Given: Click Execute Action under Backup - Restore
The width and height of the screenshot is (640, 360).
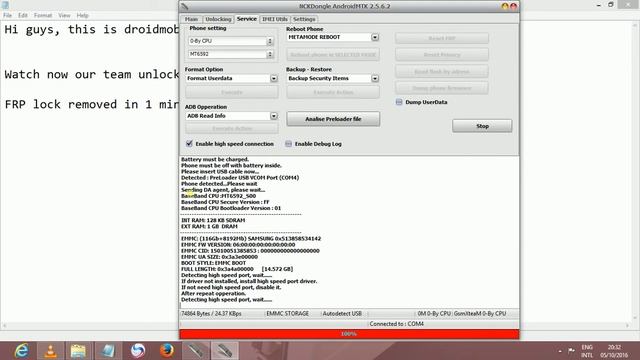Looking at the screenshot, I should pyautogui.click(x=333, y=92).
